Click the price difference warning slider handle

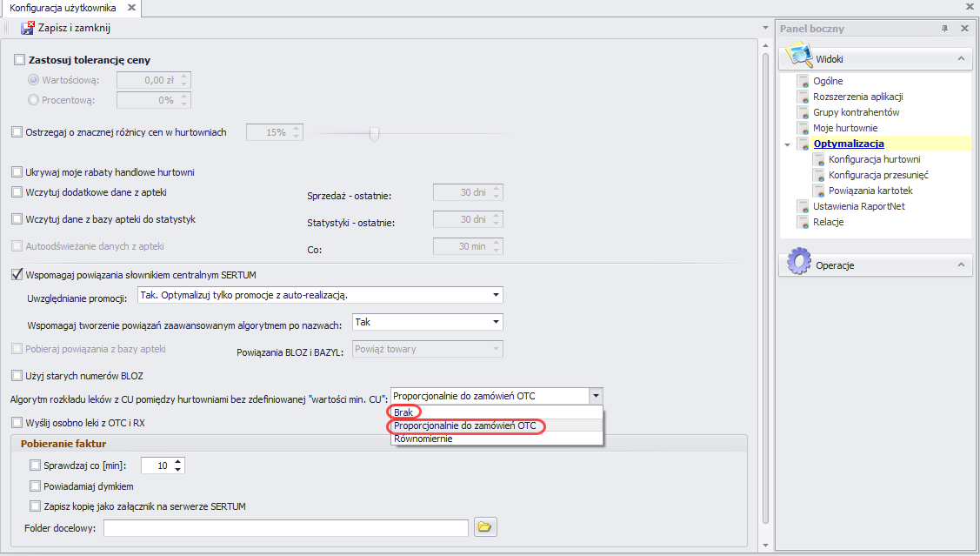(x=375, y=133)
